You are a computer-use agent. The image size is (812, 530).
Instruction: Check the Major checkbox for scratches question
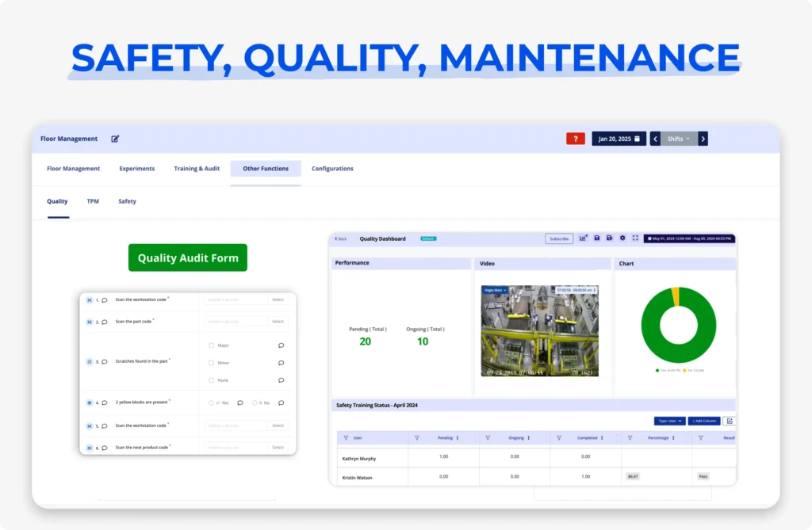[x=213, y=345]
